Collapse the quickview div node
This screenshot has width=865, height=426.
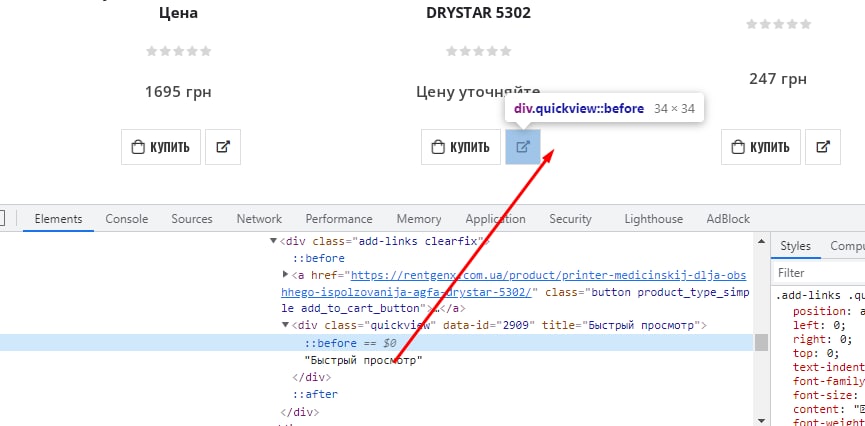(285, 325)
